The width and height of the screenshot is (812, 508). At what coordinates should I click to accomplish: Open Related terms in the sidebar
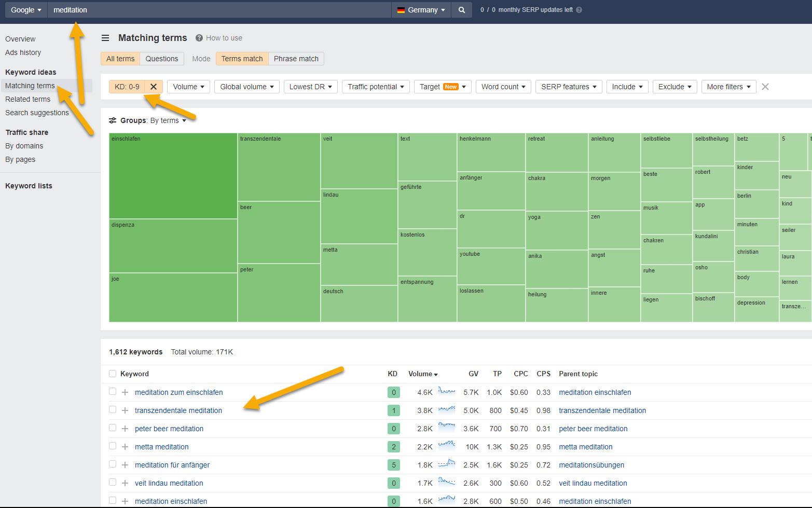pos(27,99)
